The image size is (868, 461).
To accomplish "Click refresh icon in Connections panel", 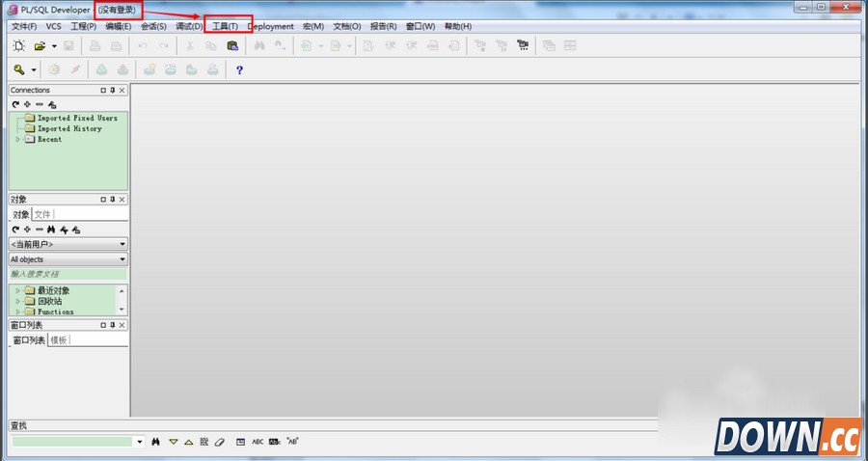I will (x=15, y=104).
